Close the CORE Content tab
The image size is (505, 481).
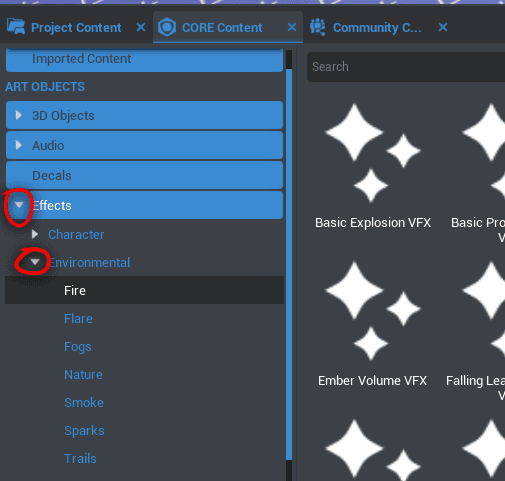point(292,27)
